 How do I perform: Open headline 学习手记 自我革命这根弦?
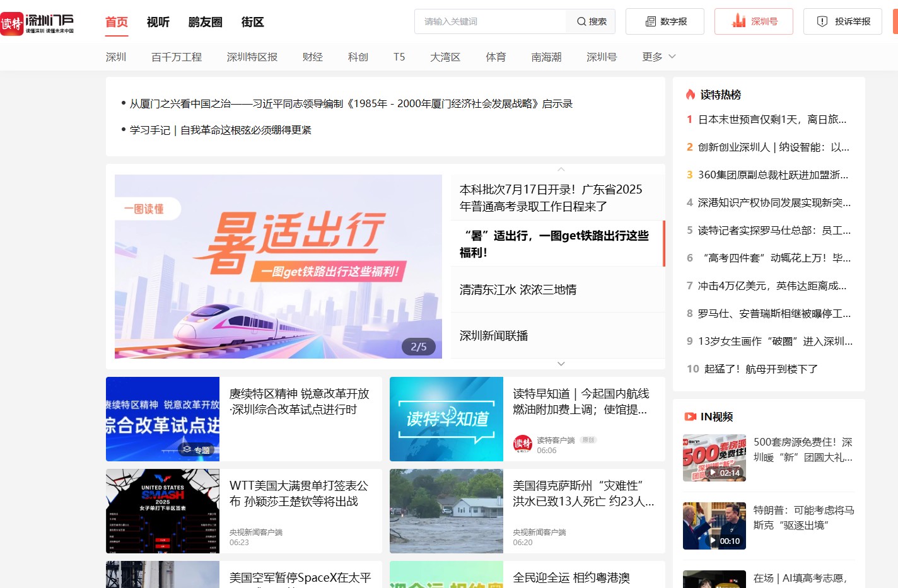pyautogui.click(x=221, y=130)
